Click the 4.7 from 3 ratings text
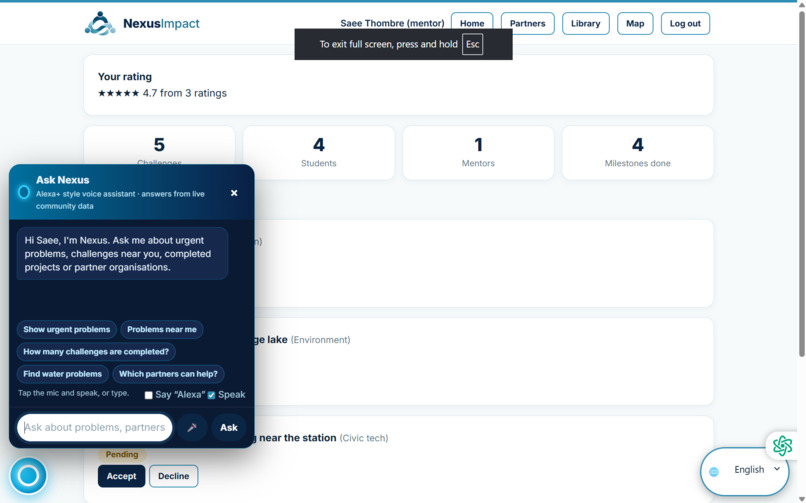The image size is (806, 503). (185, 93)
